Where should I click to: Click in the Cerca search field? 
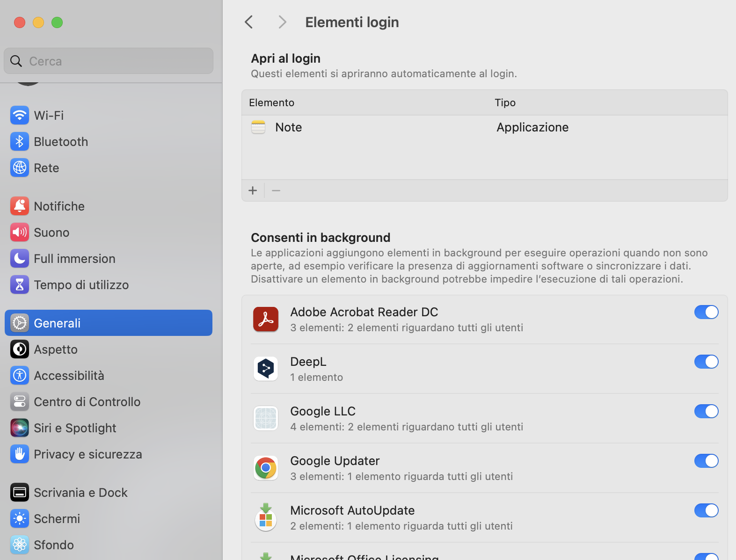(x=109, y=61)
